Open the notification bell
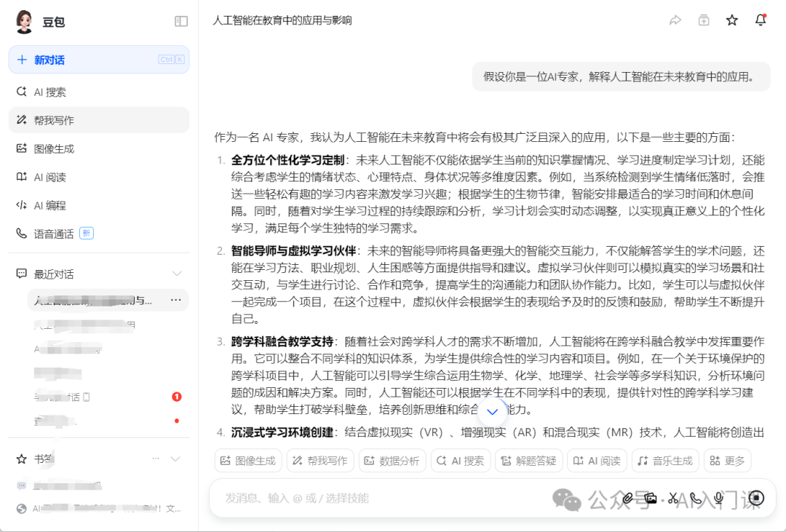This screenshot has height=532, width=786. [760, 20]
